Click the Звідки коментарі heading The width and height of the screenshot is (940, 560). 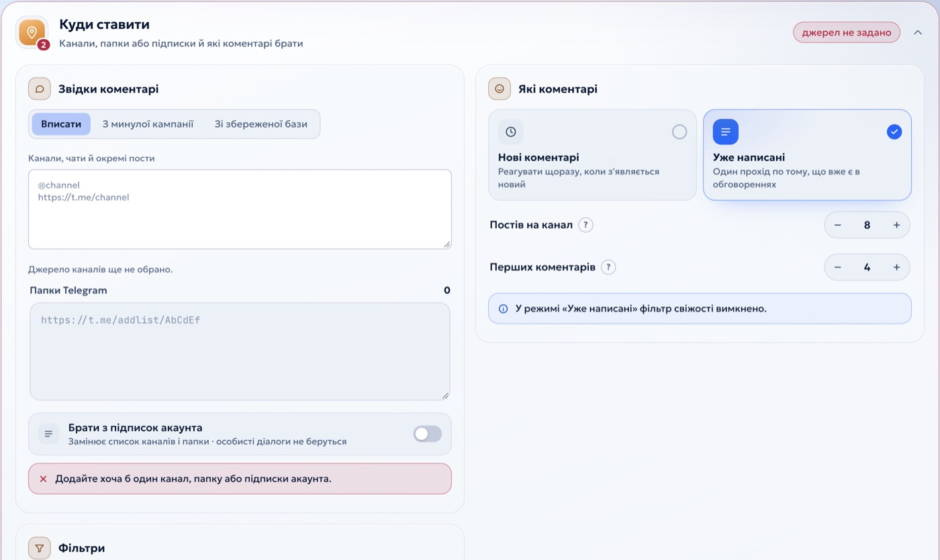[x=109, y=89]
